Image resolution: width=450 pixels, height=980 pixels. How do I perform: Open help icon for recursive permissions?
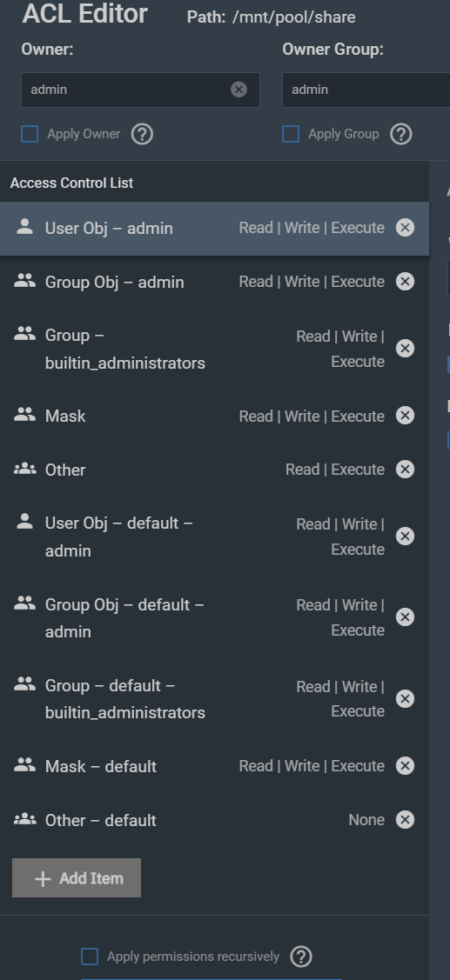tap(302, 957)
